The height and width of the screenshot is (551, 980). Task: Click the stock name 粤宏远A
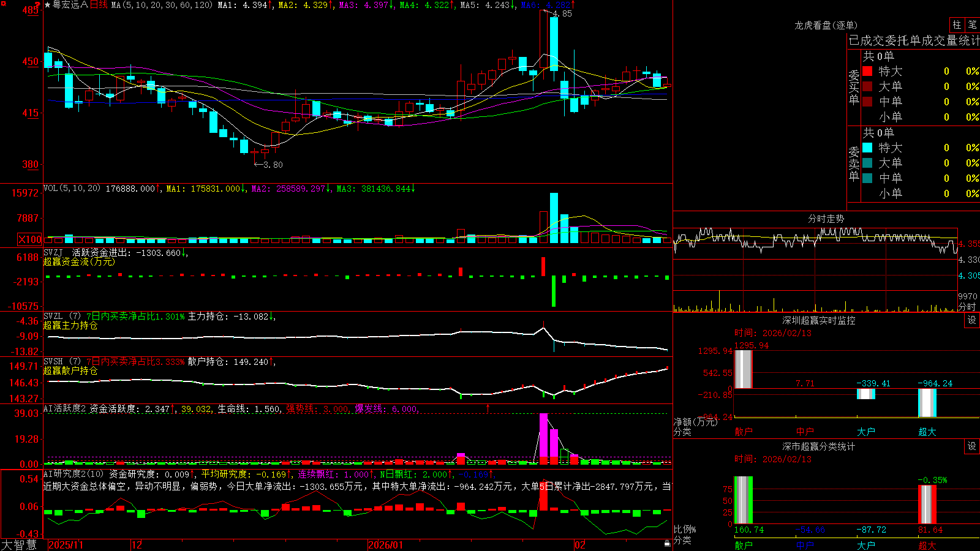70,5
